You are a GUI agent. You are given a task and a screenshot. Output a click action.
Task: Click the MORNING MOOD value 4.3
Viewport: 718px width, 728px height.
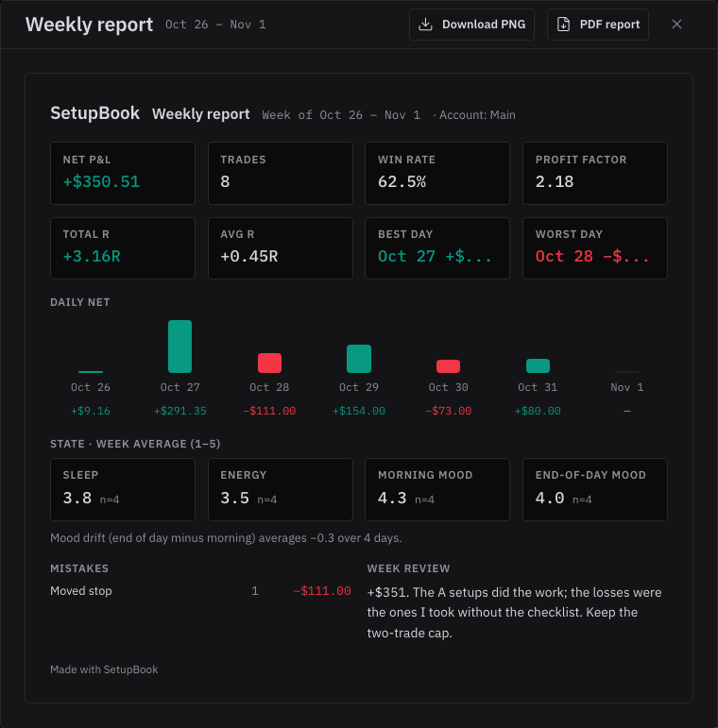[392, 499]
